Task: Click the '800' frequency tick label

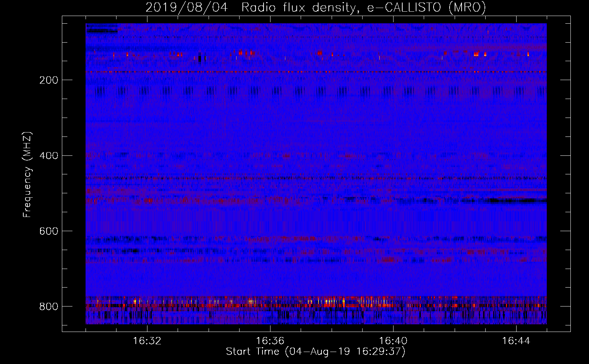Action: click(x=49, y=306)
